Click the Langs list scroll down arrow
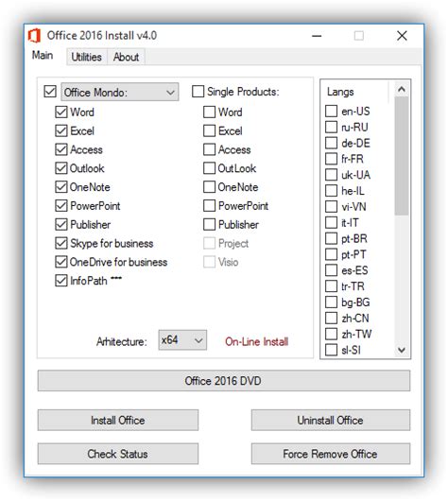Image resolution: width=448 pixels, height=501 pixels. (x=402, y=350)
